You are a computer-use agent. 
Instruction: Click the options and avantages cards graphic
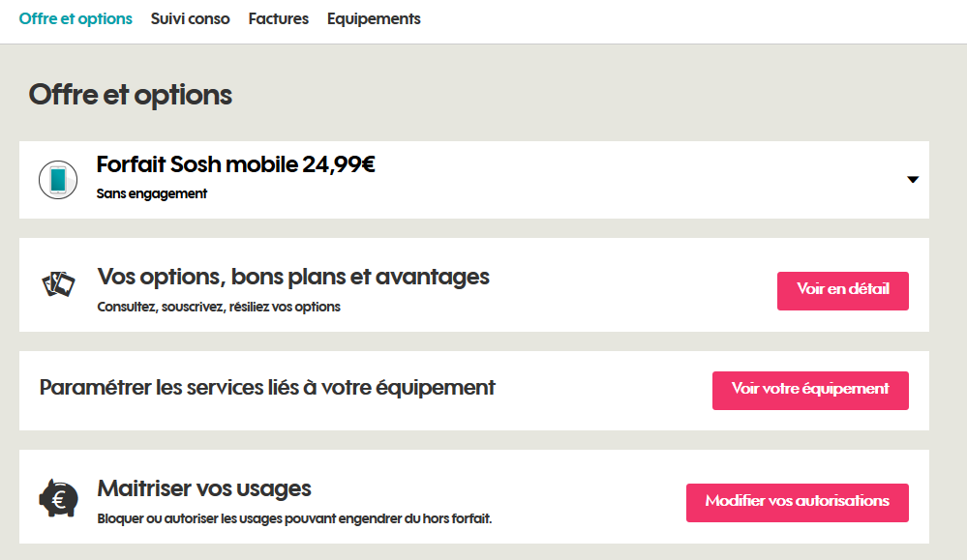click(x=59, y=284)
